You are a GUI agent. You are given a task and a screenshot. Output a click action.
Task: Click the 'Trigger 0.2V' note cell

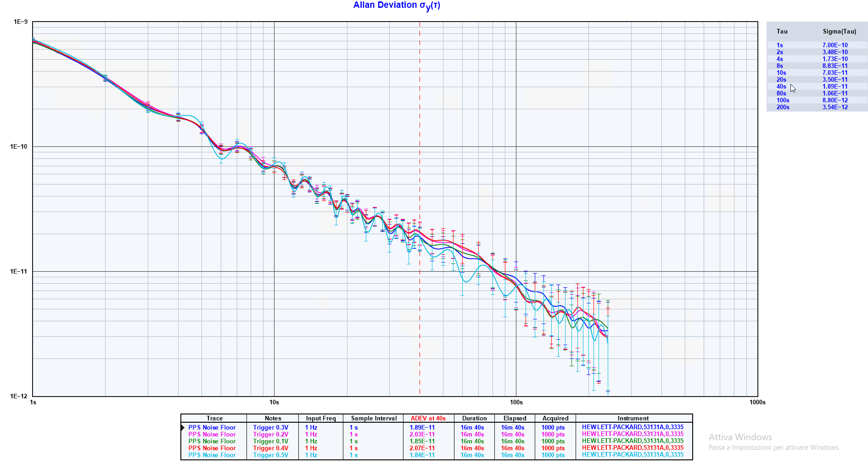point(271,434)
